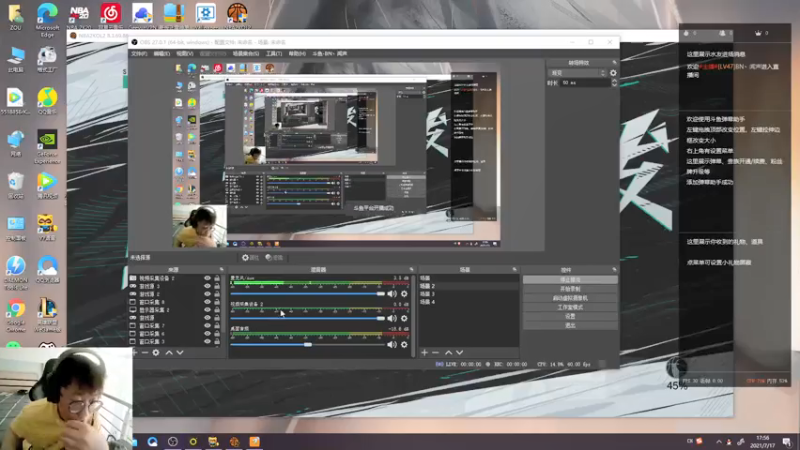
Task: Pop out the Controls dock panel
Action: point(614,269)
